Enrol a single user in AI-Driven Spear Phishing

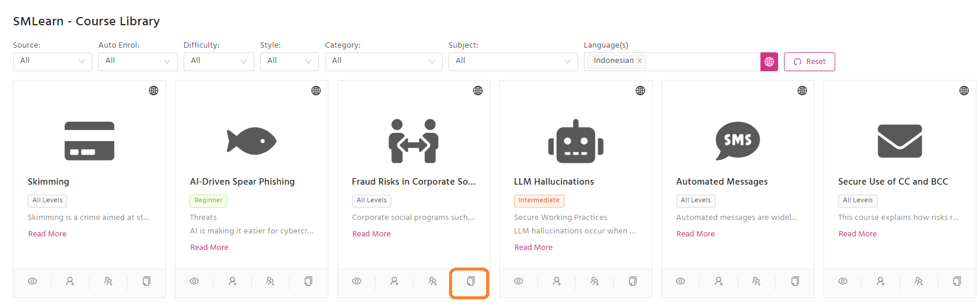[x=232, y=282]
